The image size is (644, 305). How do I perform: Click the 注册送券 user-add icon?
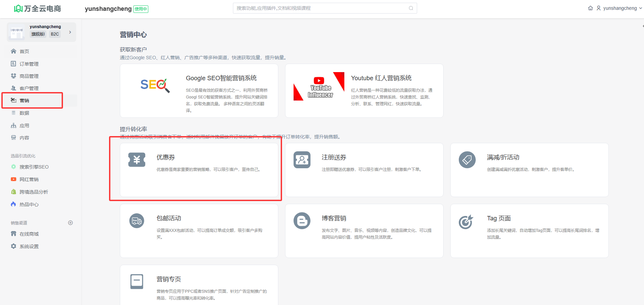tap(302, 159)
